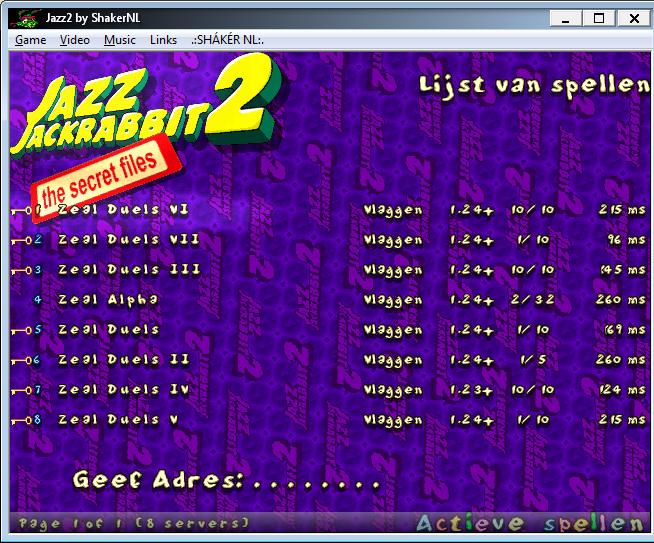The width and height of the screenshot is (654, 543).
Task: Click the 169 ms ping value
Action: point(625,329)
